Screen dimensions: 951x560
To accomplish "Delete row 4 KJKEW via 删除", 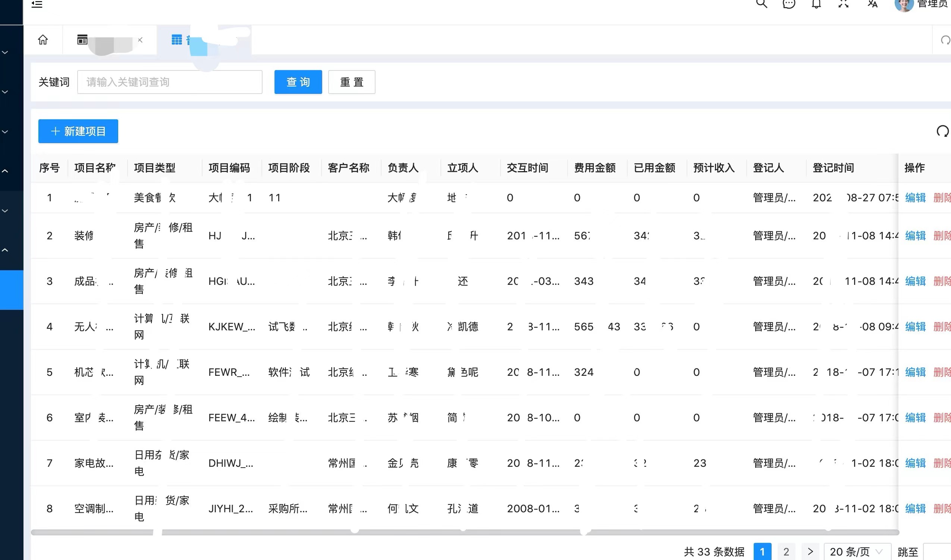I will pos(942,327).
